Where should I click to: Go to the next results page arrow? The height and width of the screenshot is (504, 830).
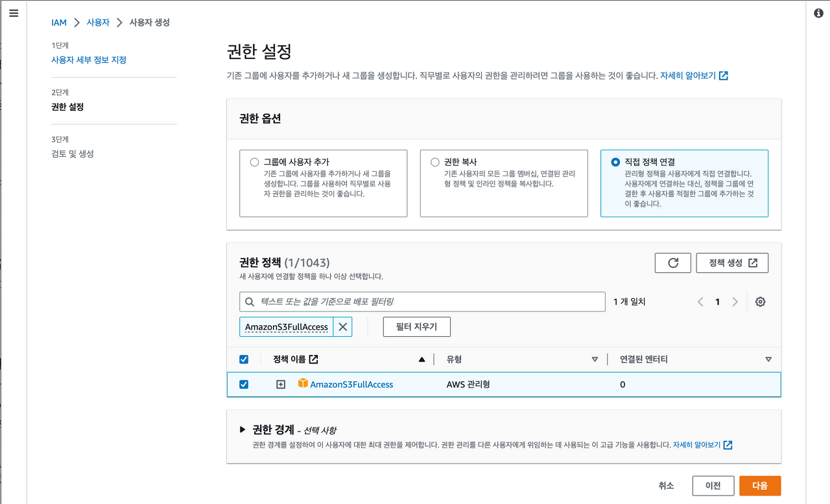tap(735, 302)
